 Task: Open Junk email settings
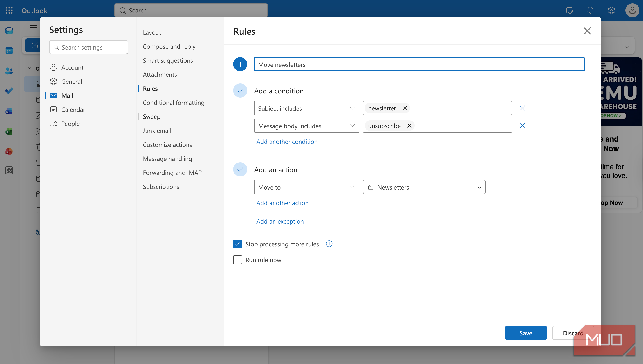[x=157, y=130]
